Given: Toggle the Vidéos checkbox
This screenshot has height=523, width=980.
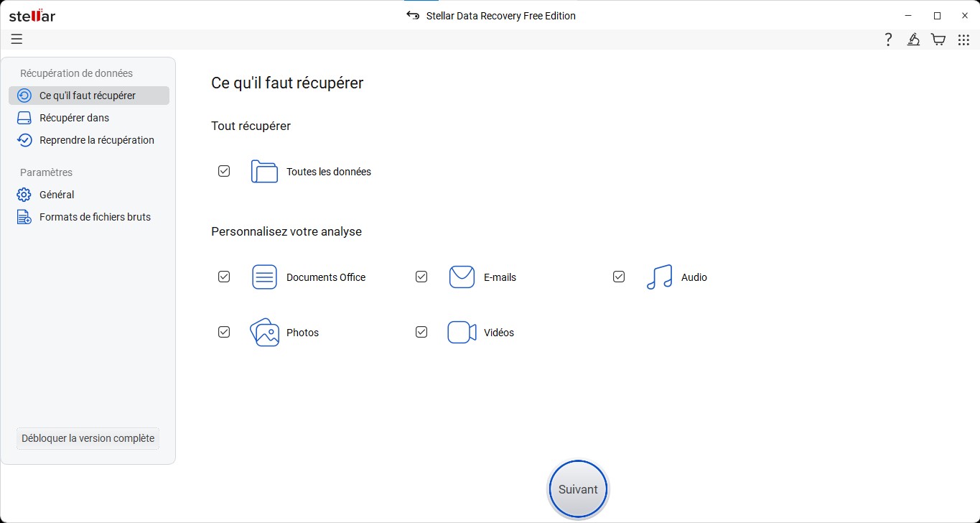Looking at the screenshot, I should tap(421, 332).
